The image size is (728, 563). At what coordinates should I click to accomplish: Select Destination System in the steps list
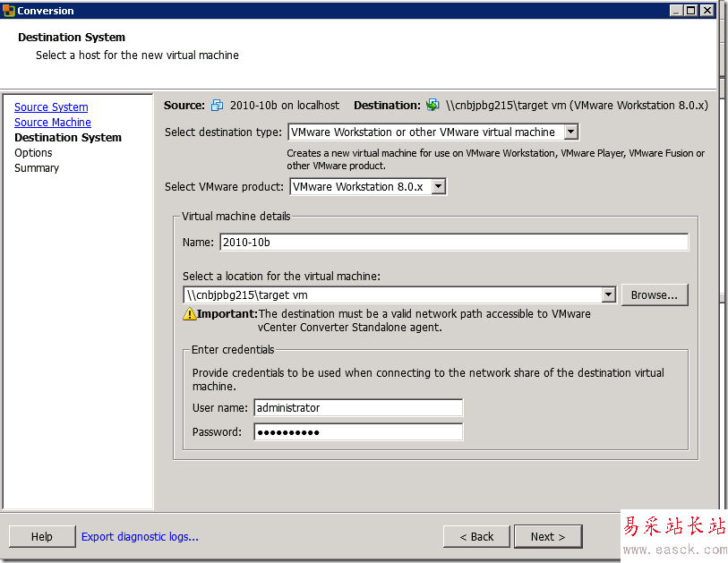(x=68, y=138)
